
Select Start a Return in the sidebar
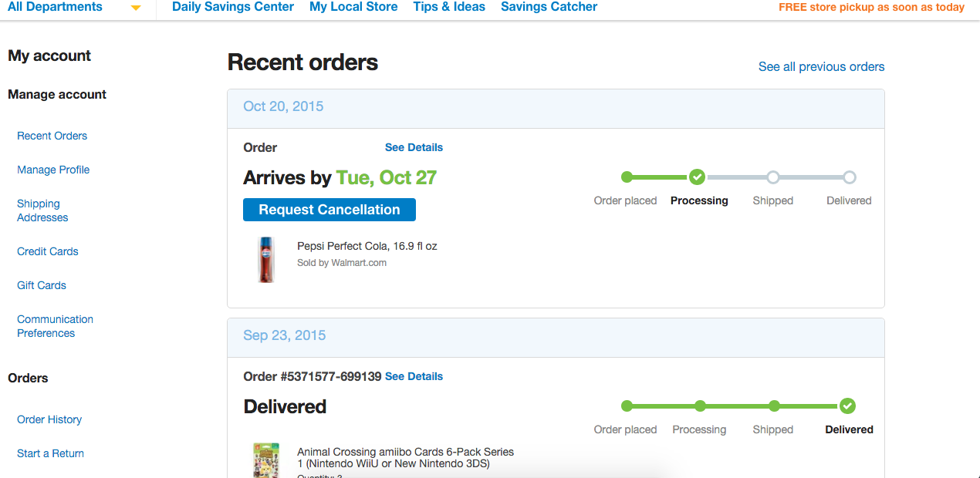point(50,453)
